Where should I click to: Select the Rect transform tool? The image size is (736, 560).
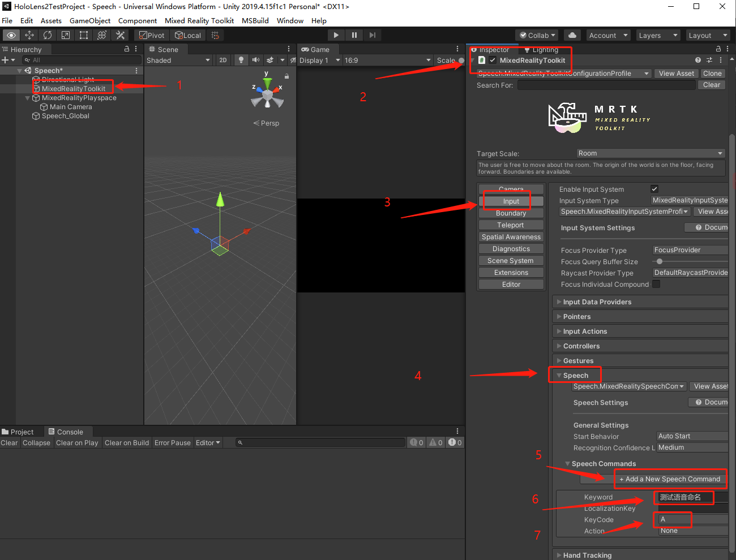coord(84,35)
